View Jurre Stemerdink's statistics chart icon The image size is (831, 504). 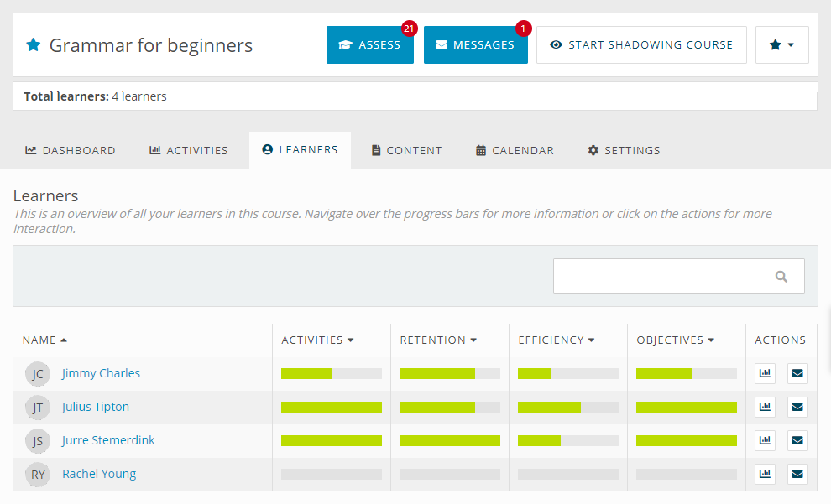(765, 440)
